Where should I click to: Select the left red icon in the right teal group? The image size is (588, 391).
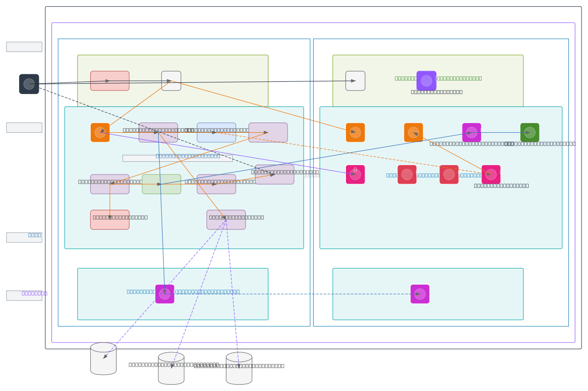click(407, 174)
